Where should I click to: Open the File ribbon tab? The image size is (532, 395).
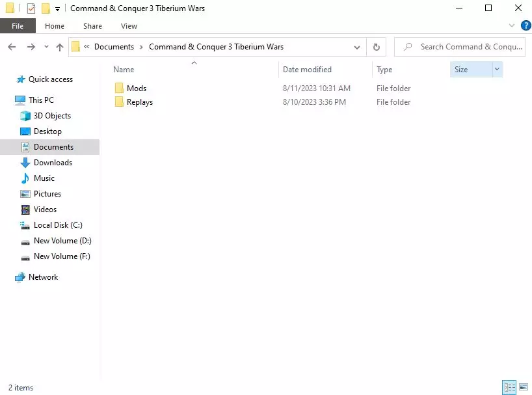[18, 26]
